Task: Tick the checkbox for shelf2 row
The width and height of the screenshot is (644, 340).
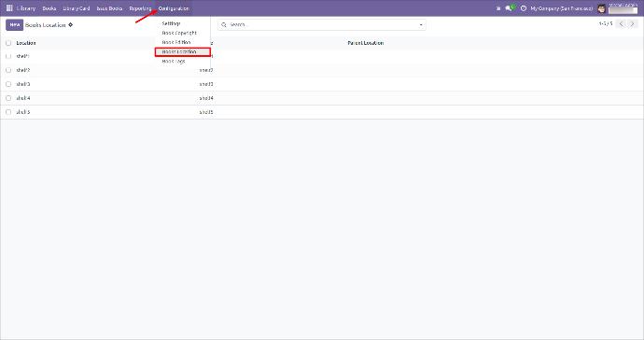Action: coord(8,70)
